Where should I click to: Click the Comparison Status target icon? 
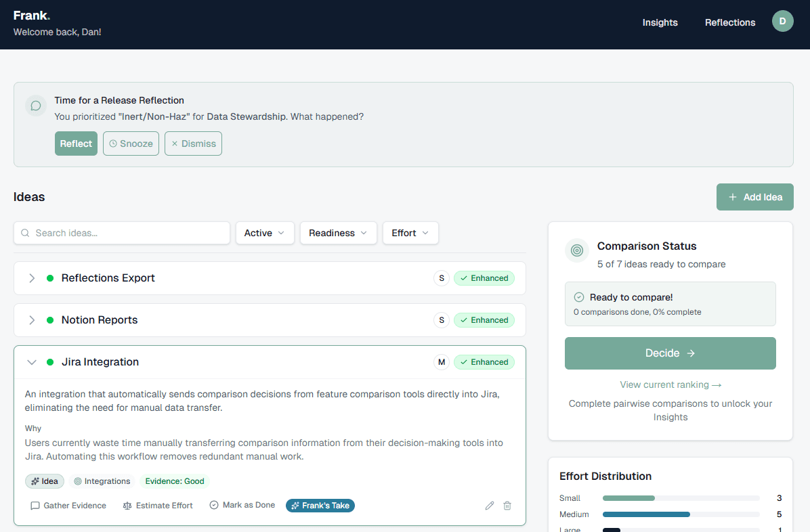576,250
